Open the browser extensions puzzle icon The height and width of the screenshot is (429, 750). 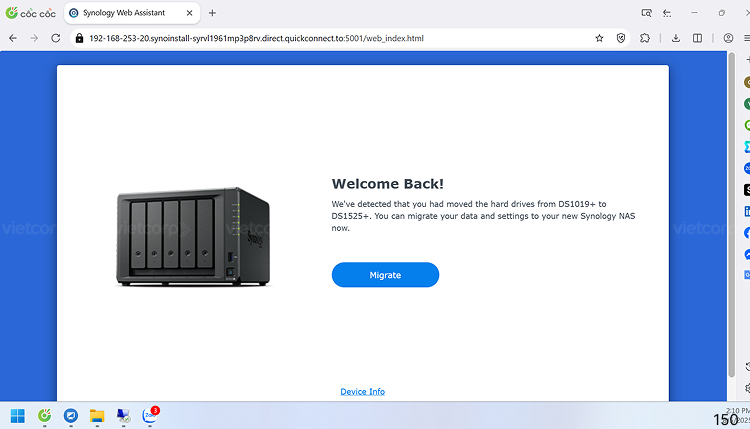point(645,38)
